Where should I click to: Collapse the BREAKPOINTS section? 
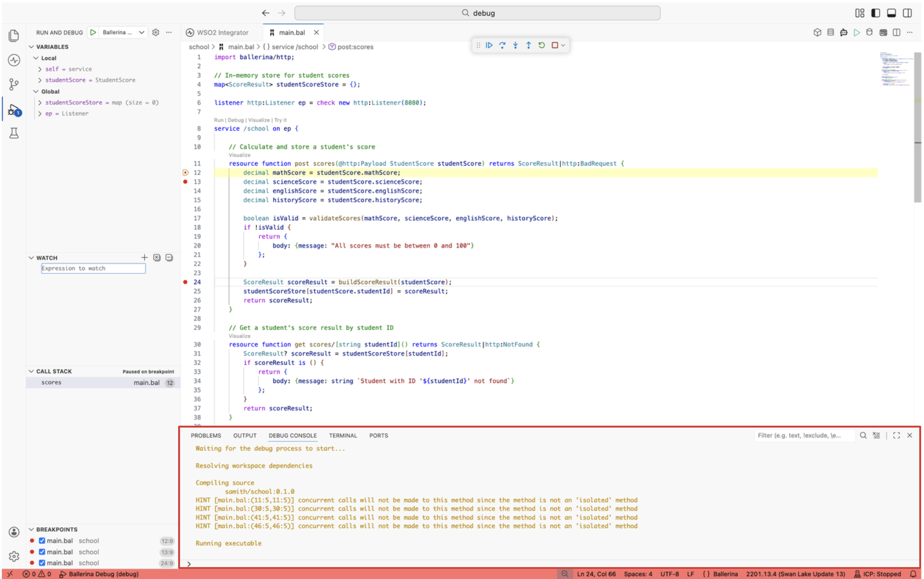53,529
